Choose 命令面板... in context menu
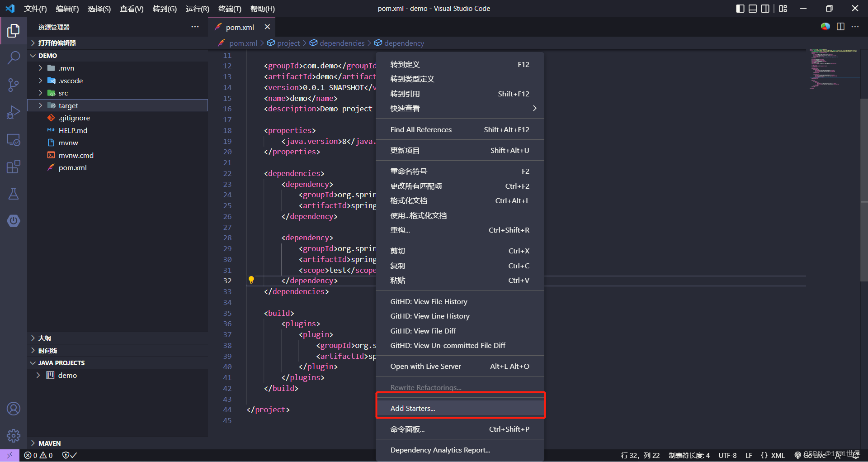The height and width of the screenshot is (462, 868). click(460, 429)
